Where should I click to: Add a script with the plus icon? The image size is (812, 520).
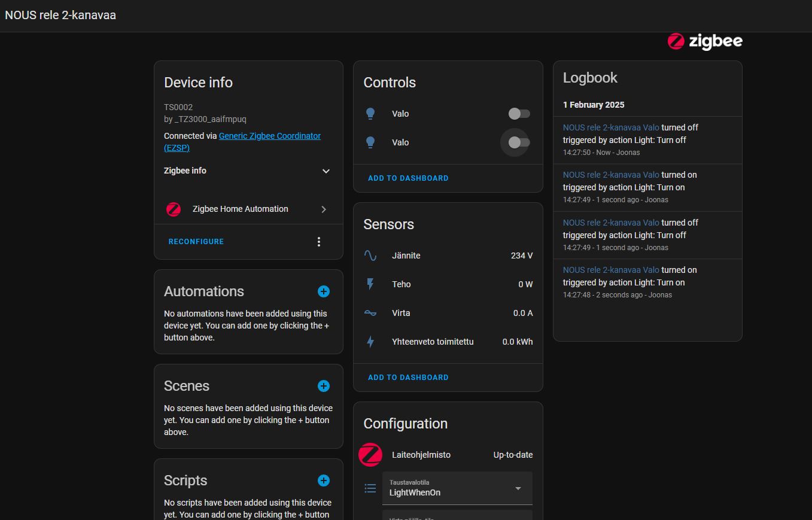tap(324, 481)
